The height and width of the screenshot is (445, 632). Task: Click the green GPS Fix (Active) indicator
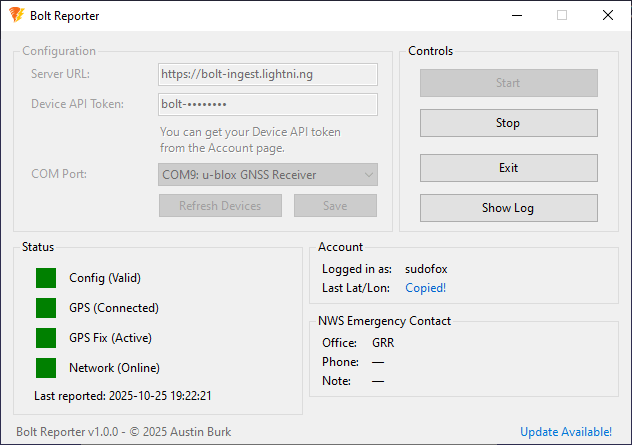(46, 338)
